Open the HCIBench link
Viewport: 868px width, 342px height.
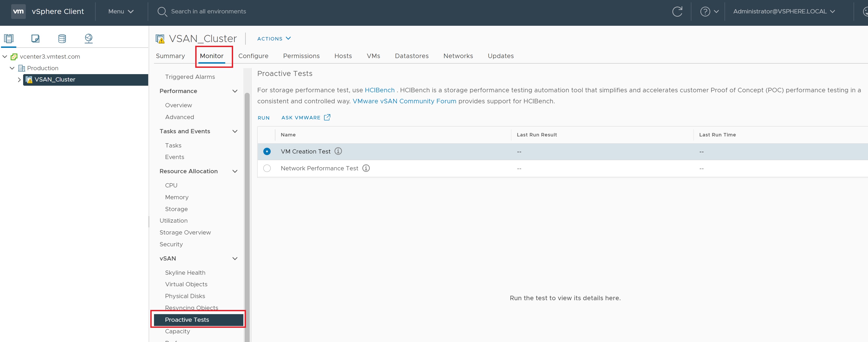click(x=379, y=90)
